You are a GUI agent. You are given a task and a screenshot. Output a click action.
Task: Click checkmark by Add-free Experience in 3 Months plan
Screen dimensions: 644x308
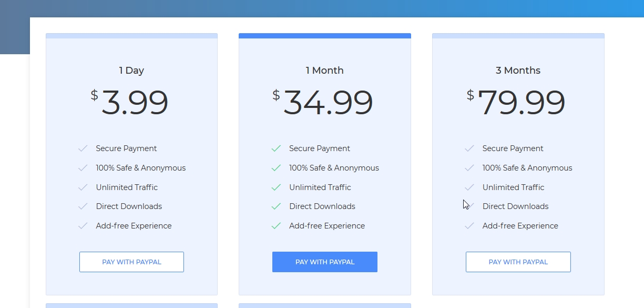(x=469, y=226)
